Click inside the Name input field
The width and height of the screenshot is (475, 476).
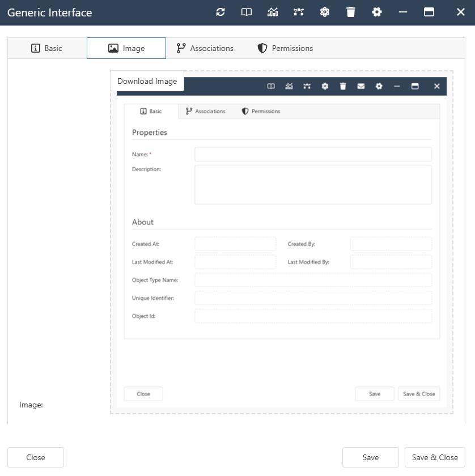click(313, 154)
